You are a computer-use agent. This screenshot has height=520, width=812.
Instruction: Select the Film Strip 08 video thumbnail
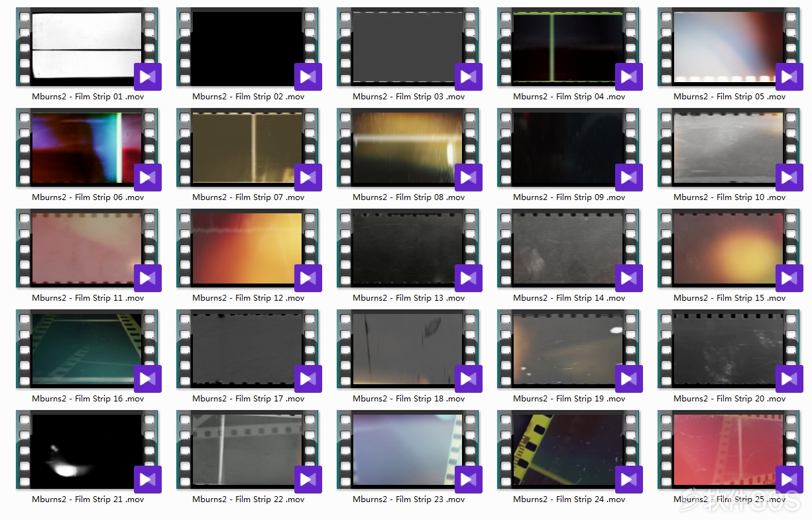pyautogui.click(x=408, y=148)
